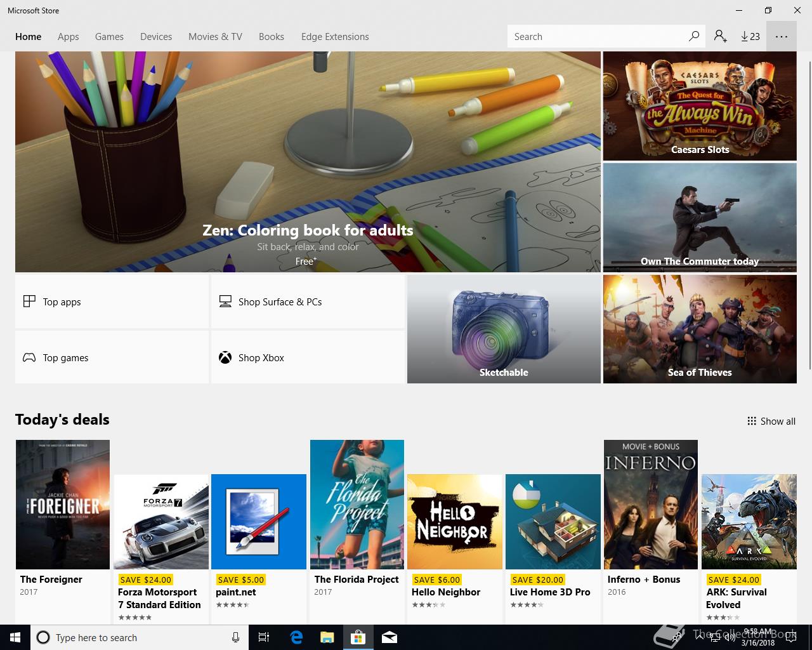Switch to the Home tab
This screenshot has width=812, height=650.
pyautogui.click(x=28, y=36)
